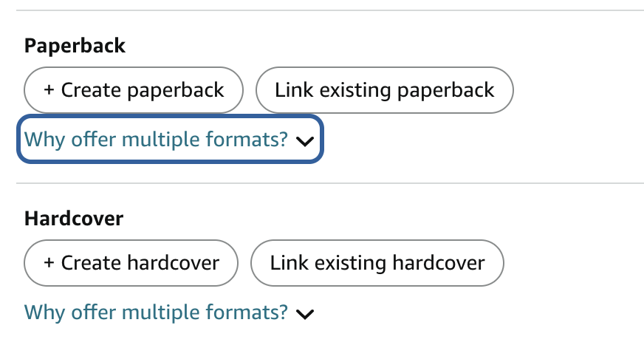
Task: Toggle the hardcover formats disclosure arrow
Action: tap(304, 314)
